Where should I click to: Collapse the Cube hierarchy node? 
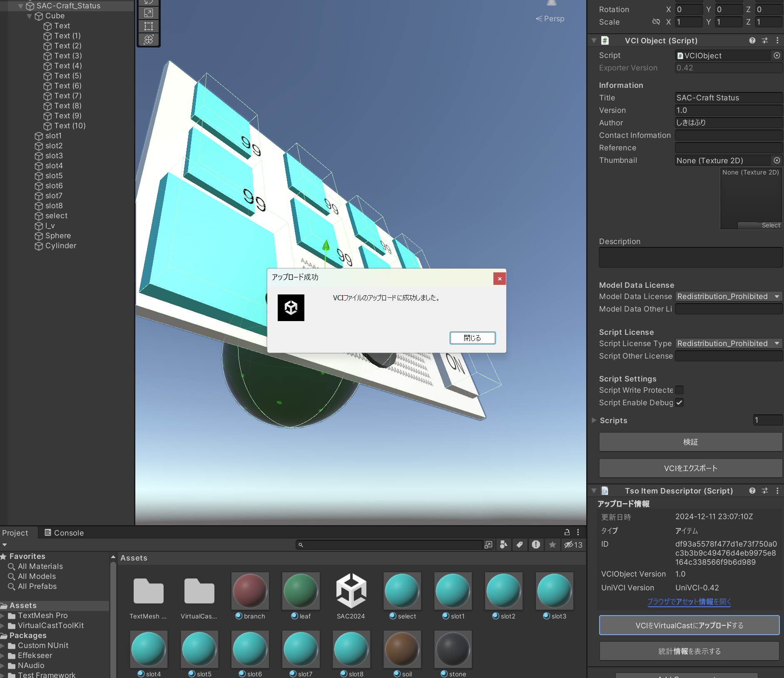[x=29, y=16]
